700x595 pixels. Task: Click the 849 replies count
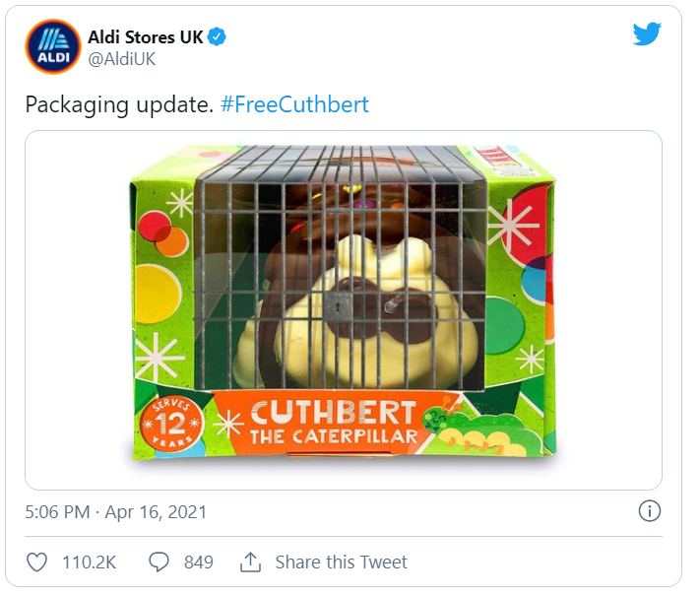pyautogui.click(x=198, y=562)
